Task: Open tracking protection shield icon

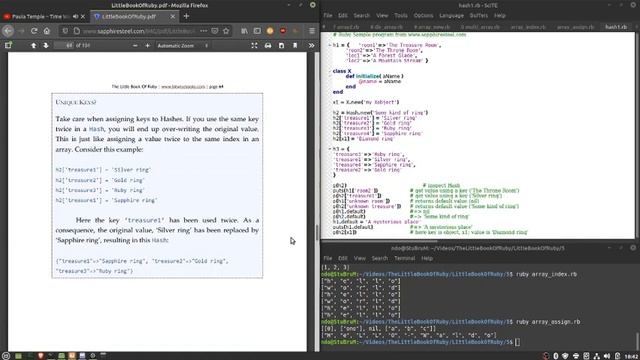Action: 65,31
